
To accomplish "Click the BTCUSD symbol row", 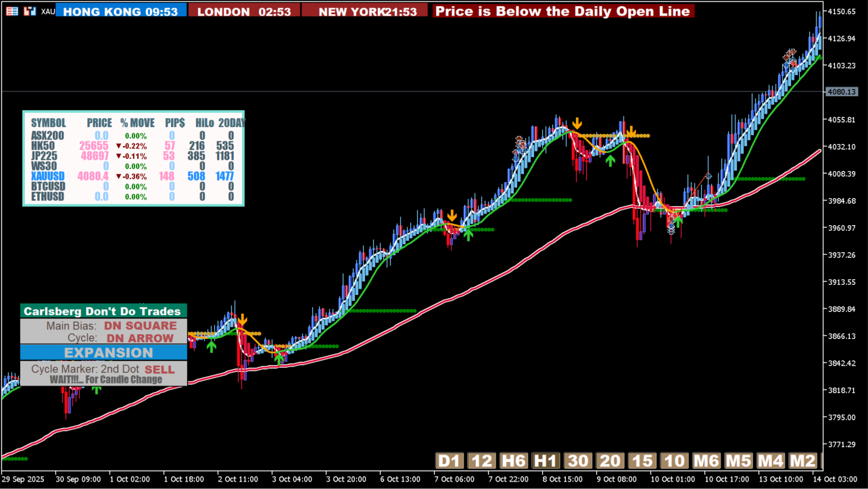I will [48, 186].
